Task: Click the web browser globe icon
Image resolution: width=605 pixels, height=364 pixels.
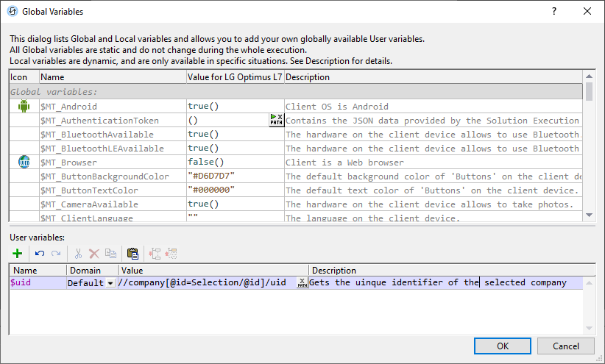Action: [x=24, y=163]
